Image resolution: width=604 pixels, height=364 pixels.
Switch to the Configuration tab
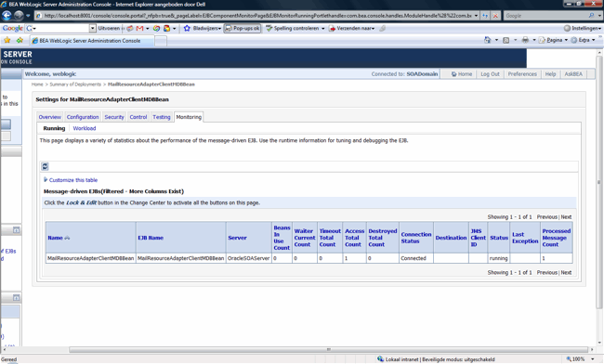tap(83, 117)
